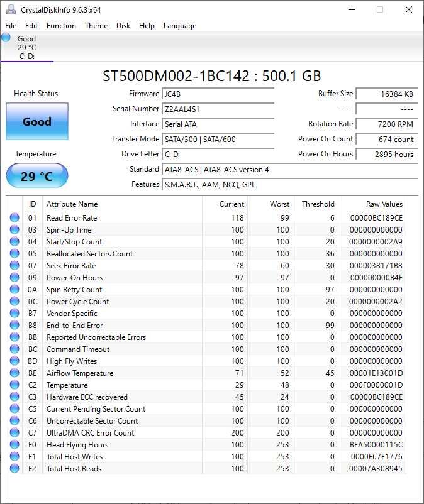
Task: Open the File menu
Action: click(11, 26)
